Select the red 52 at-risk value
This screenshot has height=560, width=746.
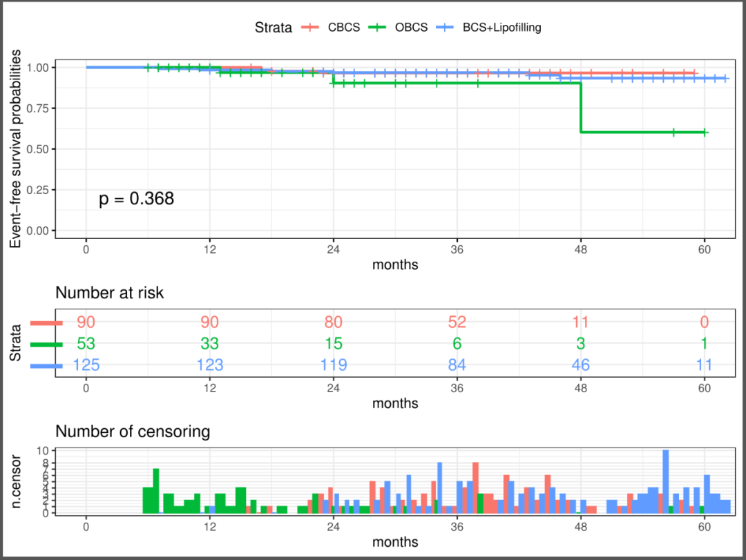(x=457, y=322)
